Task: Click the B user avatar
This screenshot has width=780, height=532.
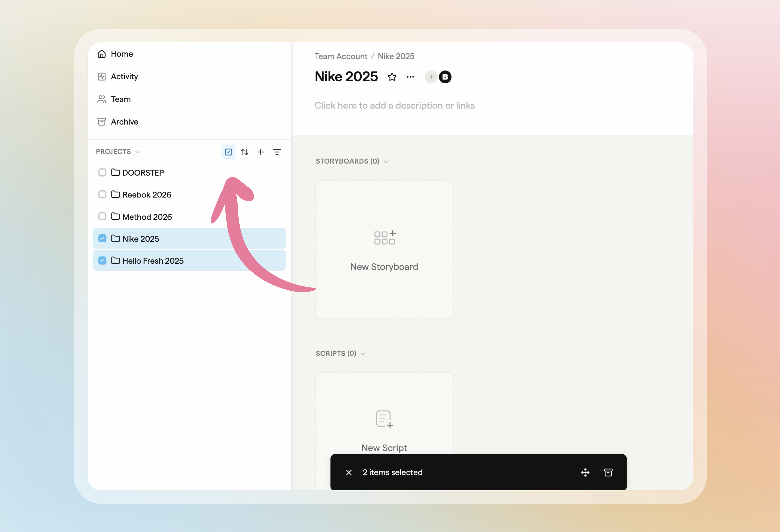Action: (445, 77)
